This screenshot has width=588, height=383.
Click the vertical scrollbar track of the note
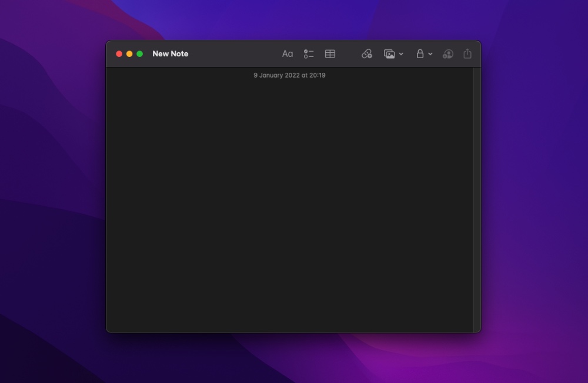coord(477,200)
